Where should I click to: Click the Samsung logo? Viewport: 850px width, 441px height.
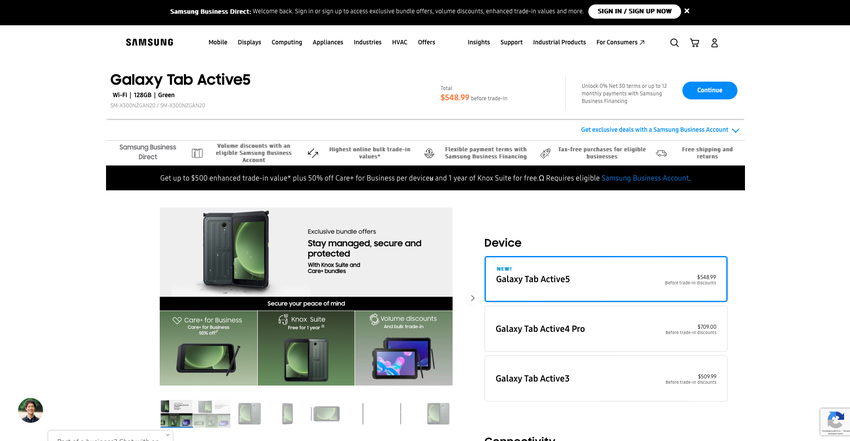(149, 43)
